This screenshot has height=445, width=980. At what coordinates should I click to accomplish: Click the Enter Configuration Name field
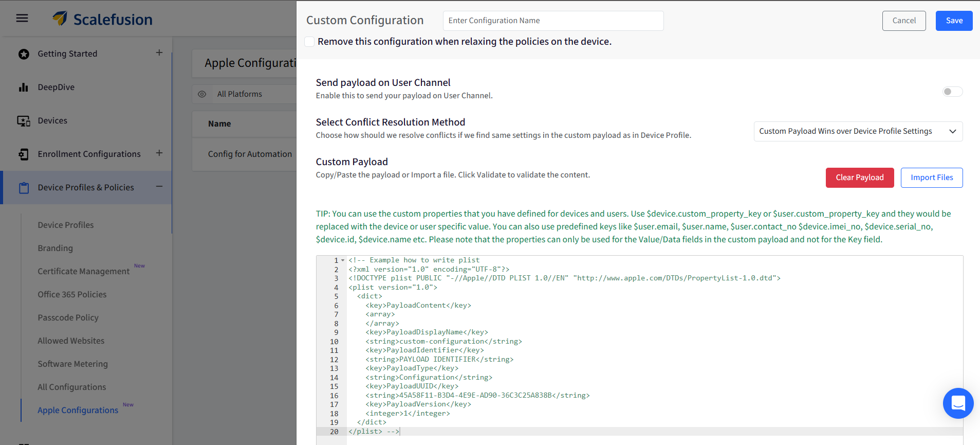coord(553,21)
